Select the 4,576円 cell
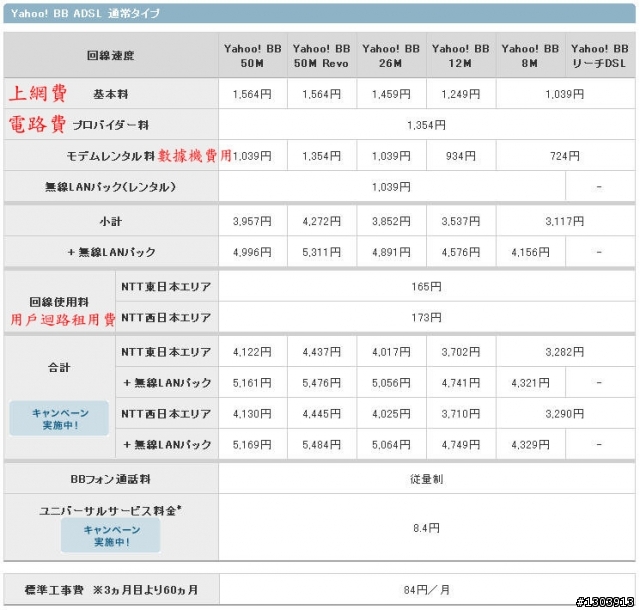This screenshot has height=610, width=640. click(461, 252)
